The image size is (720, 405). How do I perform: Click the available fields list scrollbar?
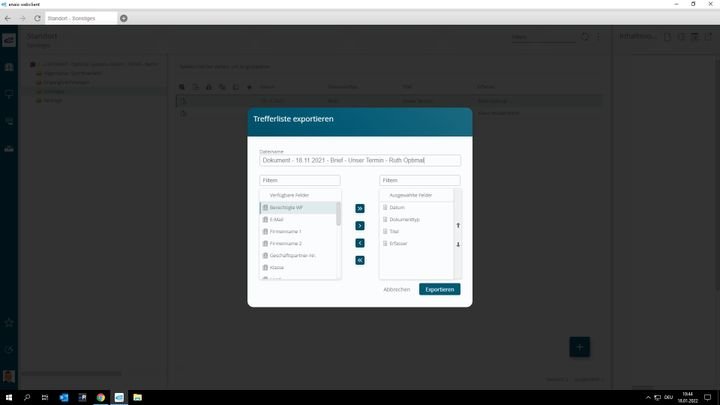click(338, 214)
